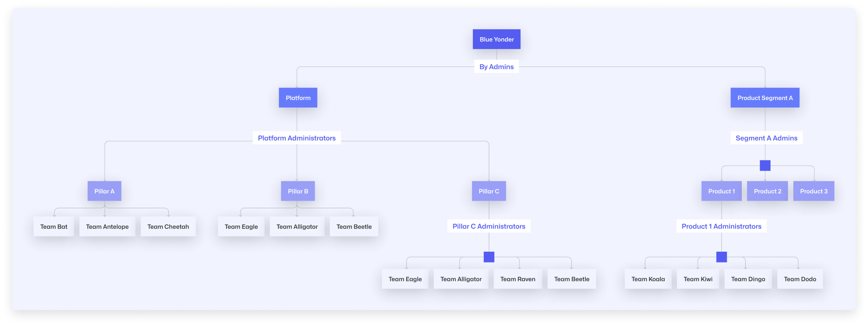Select Team Alligator under Pillar B
The height and width of the screenshot is (326, 868).
click(x=297, y=226)
